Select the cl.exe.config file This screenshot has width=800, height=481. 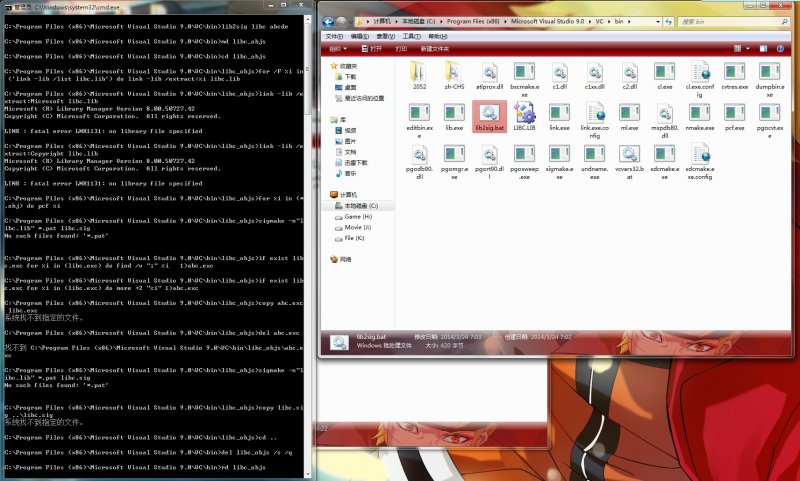(x=699, y=79)
